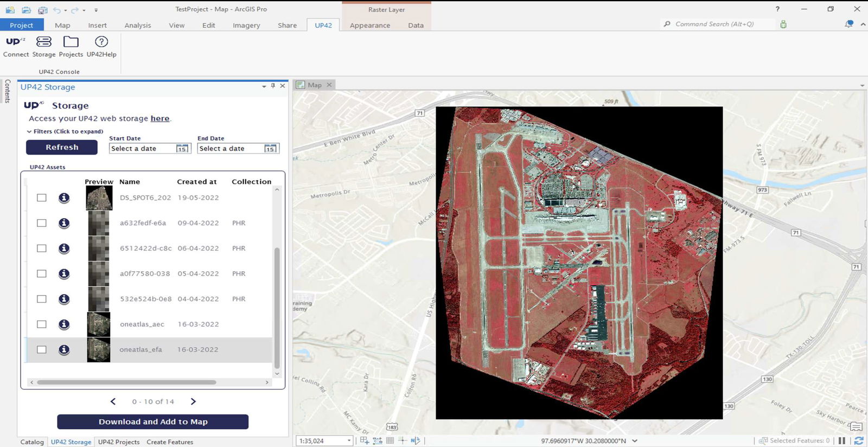This screenshot has width=868, height=447.
Task: Open the UP42 Projects tool
Action: click(71, 47)
